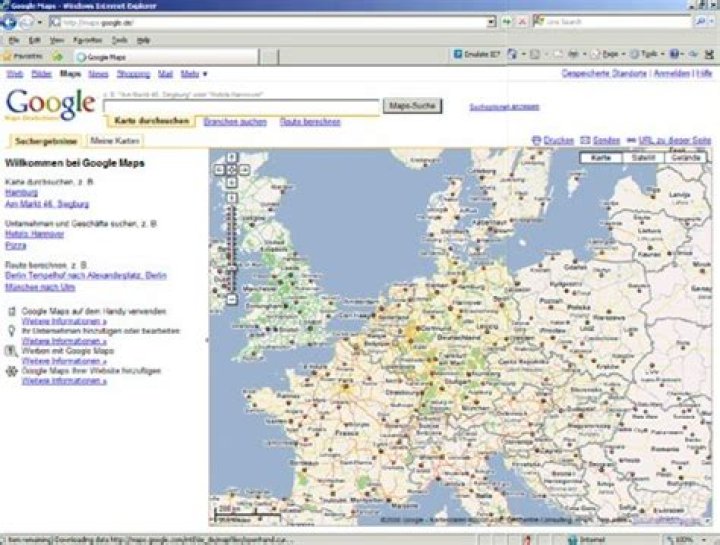
Task: Click the browser Back button
Action: click(x=9, y=22)
